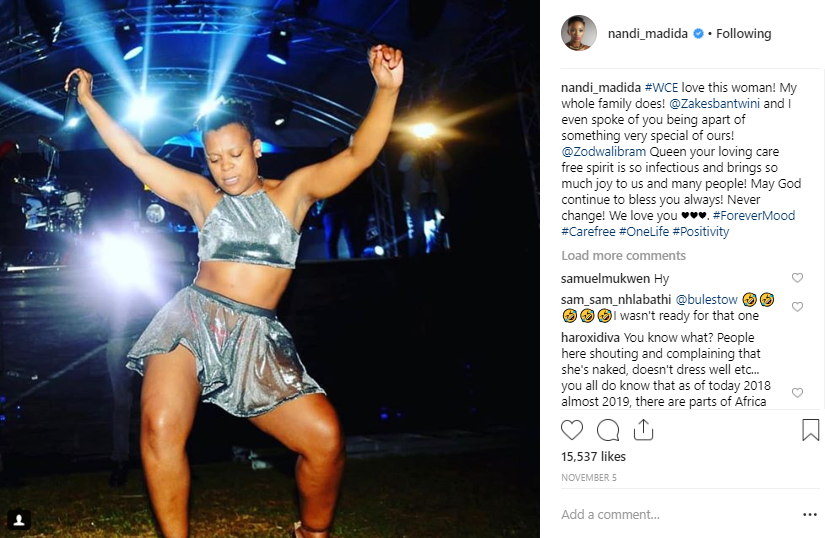Expand Load more comments
825x538 pixels.
point(623,256)
